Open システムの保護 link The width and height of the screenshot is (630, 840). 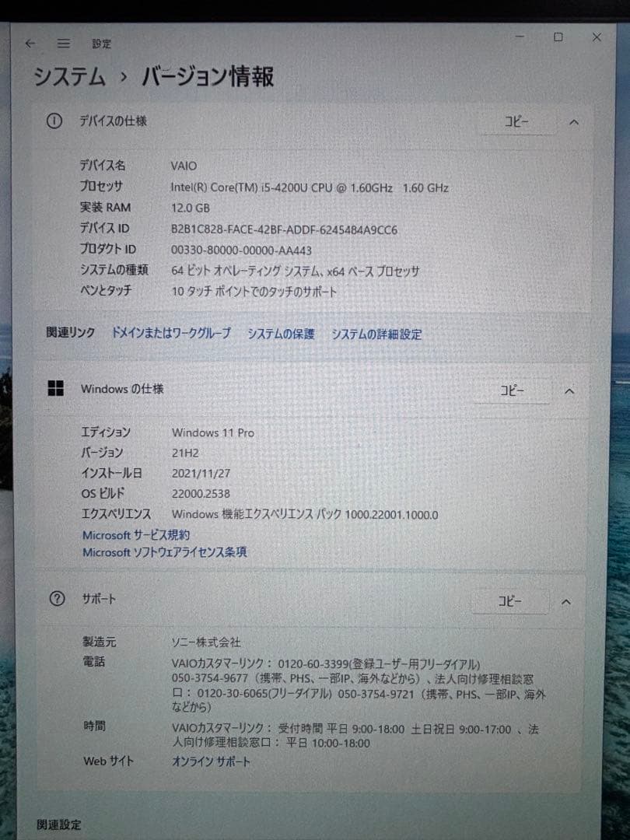point(282,333)
